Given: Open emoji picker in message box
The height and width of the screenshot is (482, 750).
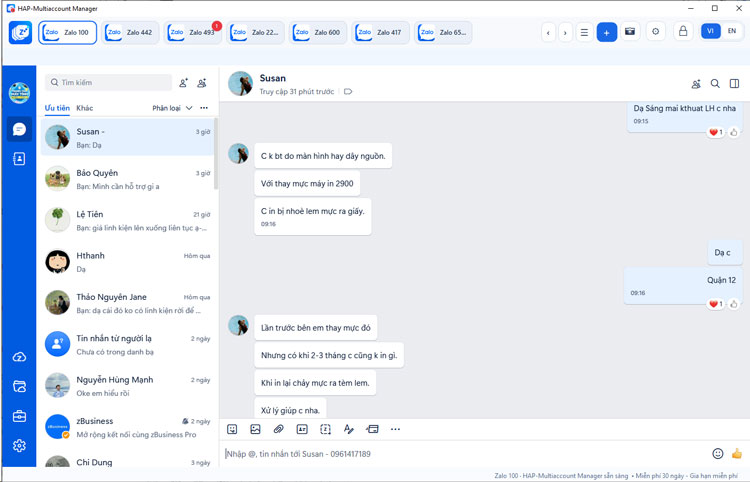Looking at the screenshot, I should [717, 453].
